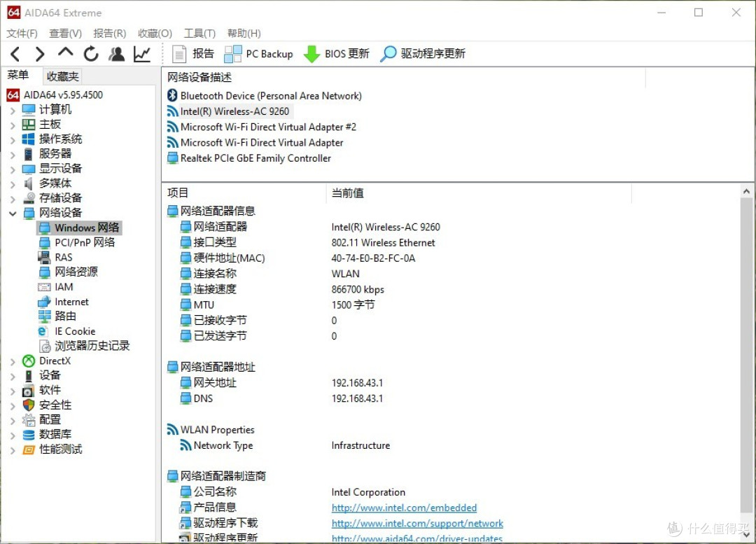Open the intel.com/support/network link

417,523
